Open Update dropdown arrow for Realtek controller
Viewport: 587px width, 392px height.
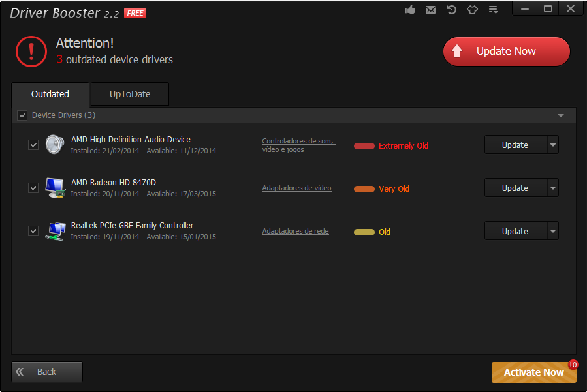click(553, 231)
